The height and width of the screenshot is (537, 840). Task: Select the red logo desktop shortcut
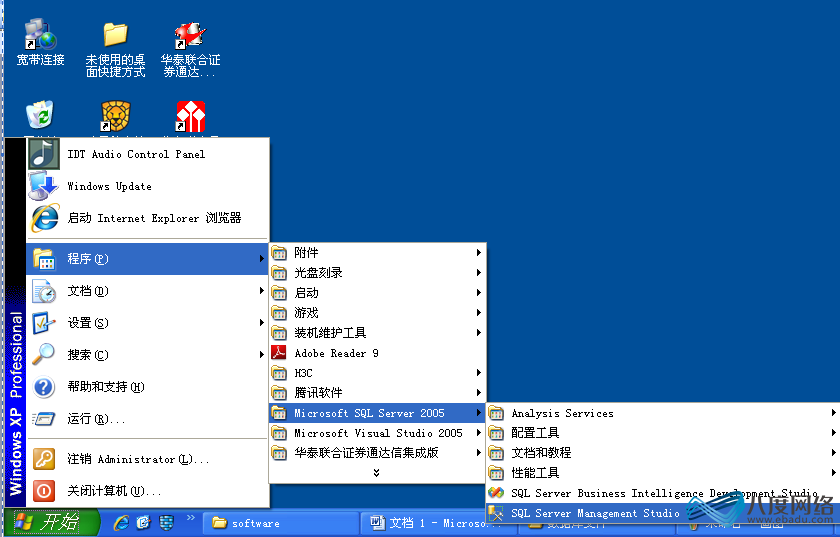click(191, 116)
